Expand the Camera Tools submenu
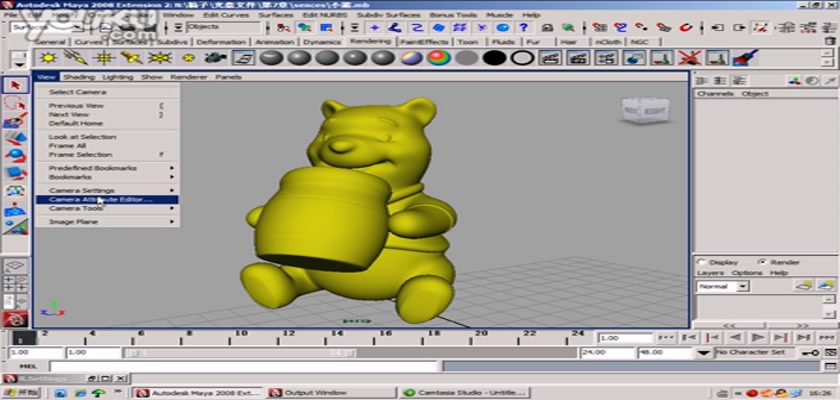840x400 pixels. 107,208
